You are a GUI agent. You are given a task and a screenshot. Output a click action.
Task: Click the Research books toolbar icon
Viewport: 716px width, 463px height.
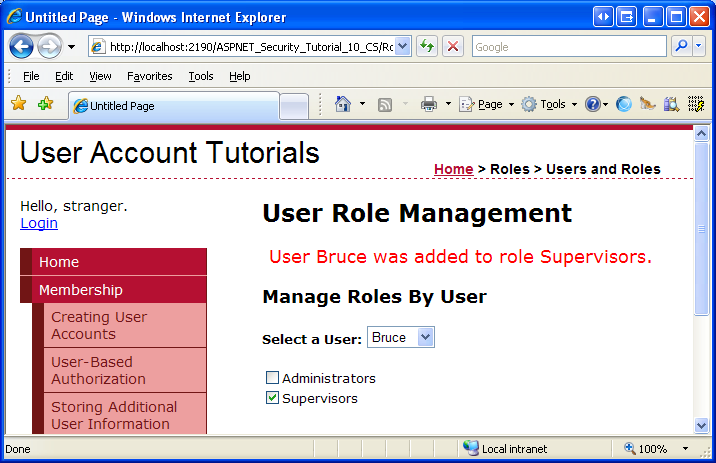coord(671,105)
